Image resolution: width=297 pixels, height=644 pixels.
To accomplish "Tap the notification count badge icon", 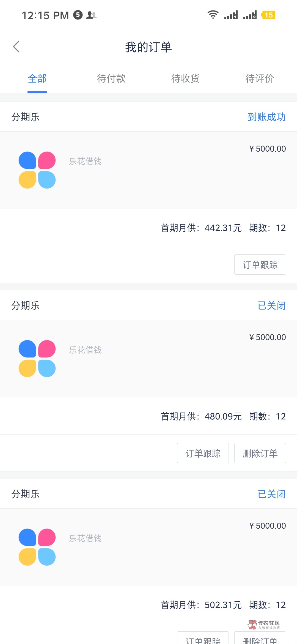I will (78, 15).
